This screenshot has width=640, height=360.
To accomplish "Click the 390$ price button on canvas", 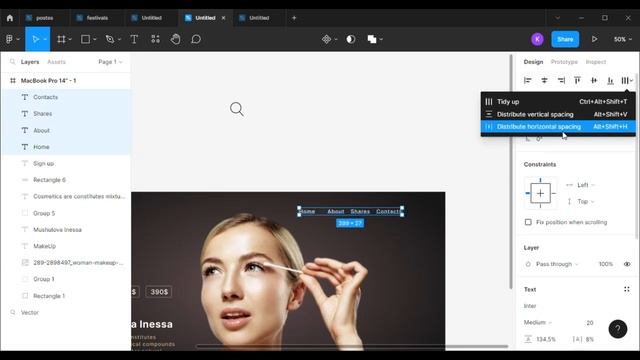I will click(159, 292).
